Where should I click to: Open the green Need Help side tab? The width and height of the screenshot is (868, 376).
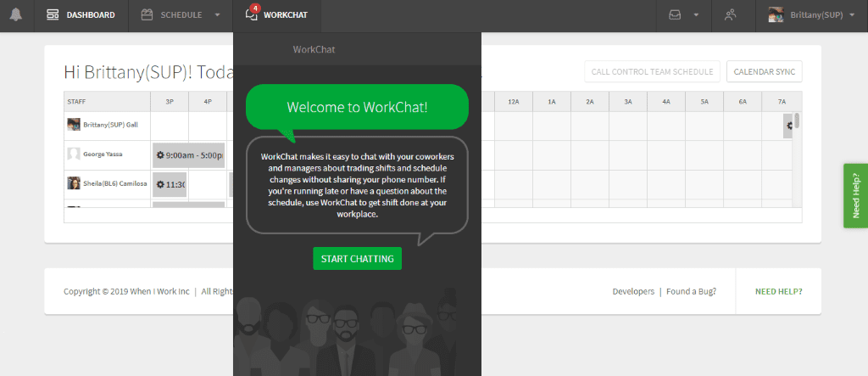(x=855, y=195)
